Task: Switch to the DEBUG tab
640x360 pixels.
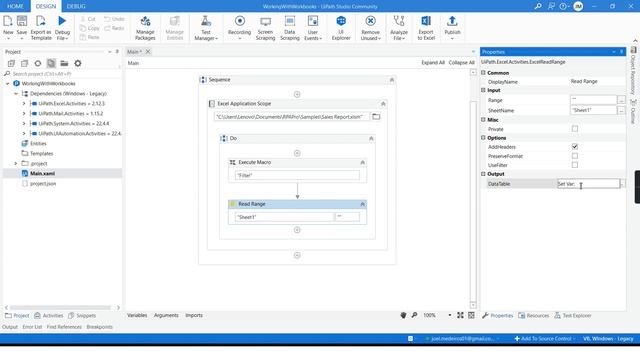Action: (x=76, y=6)
